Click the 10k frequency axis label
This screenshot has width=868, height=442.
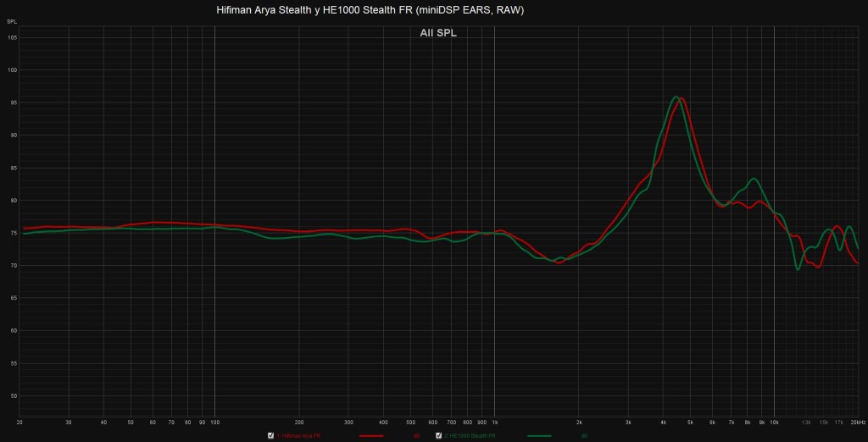tap(773, 421)
